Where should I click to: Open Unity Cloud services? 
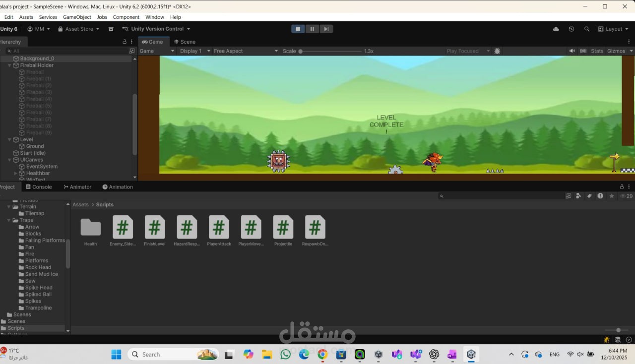(x=555, y=29)
